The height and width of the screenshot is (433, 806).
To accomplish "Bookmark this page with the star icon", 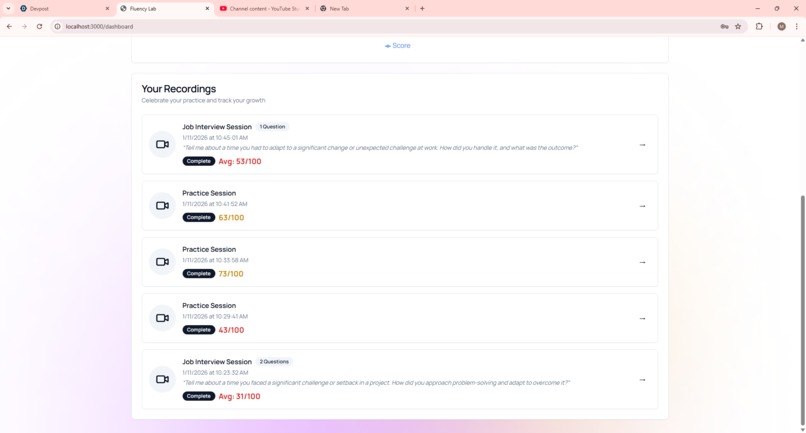I will click(x=738, y=26).
